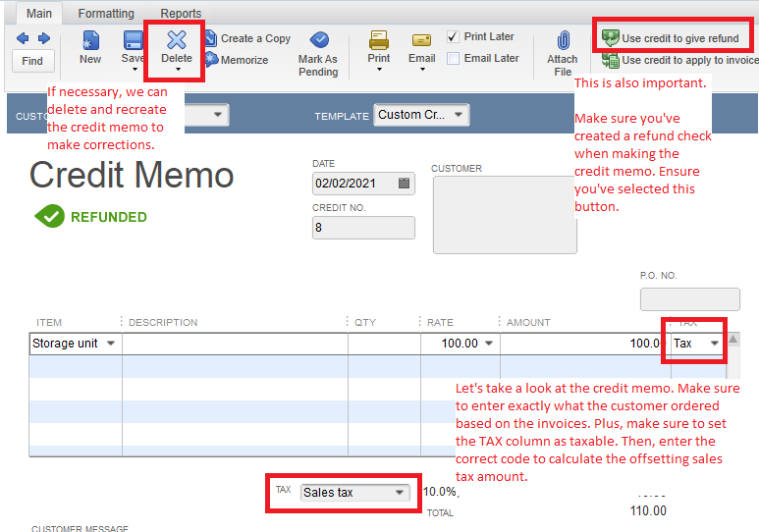This screenshot has width=759, height=532.
Task: Uncheck Print Later checkbox
Action: [453, 36]
